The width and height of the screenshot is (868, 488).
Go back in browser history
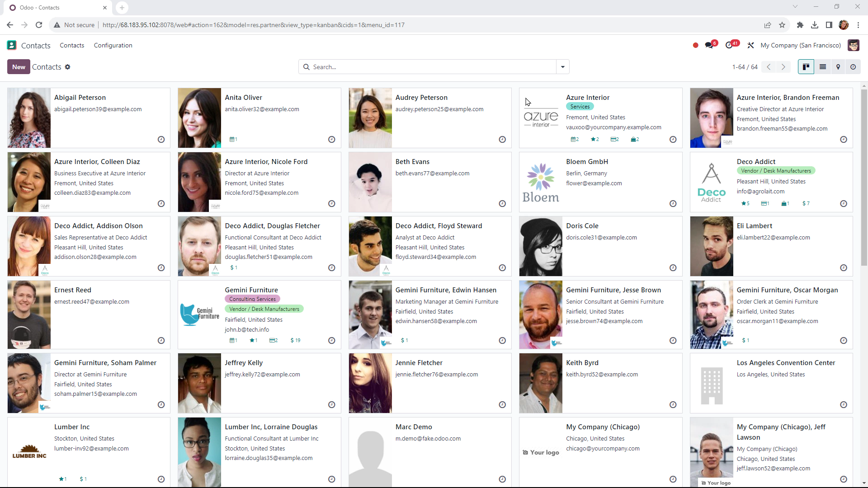10,25
